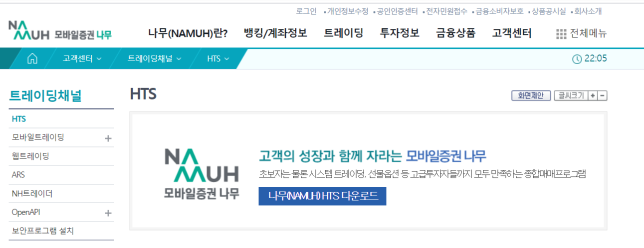Increase font size with plus button
This screenshot has height=248, width=644.
pyautogui.click(x=592, y=96)
